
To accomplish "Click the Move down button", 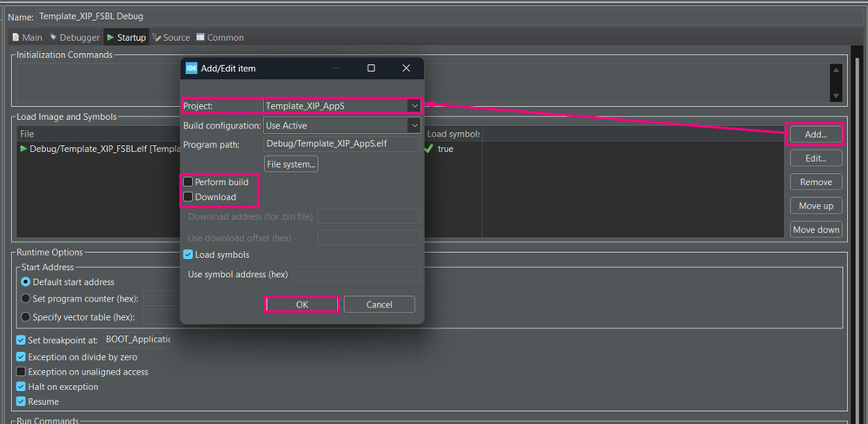I will (816, 229).
